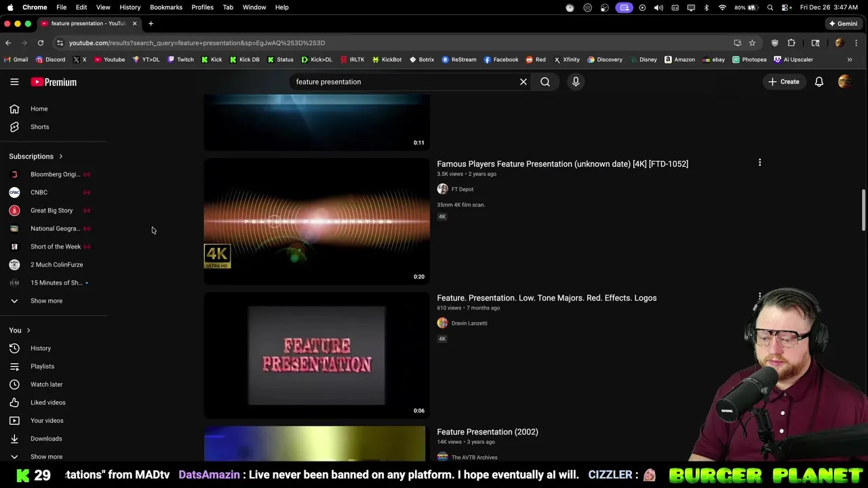
Task: Open the Profiles menu
Action: tap(202, 7)
